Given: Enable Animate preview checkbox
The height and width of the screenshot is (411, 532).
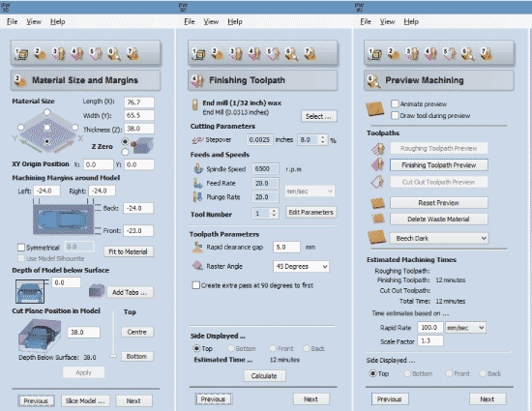Looking at the screenshot, I should click(395, 103).
